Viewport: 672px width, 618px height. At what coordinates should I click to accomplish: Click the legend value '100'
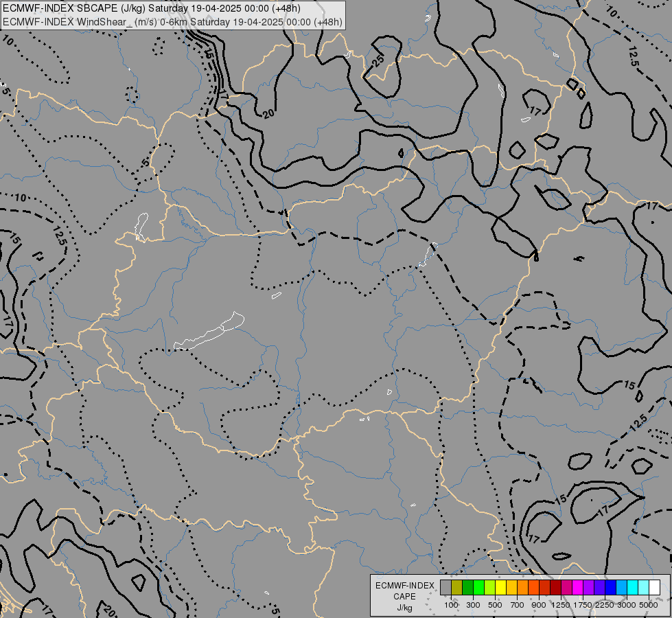451,605
